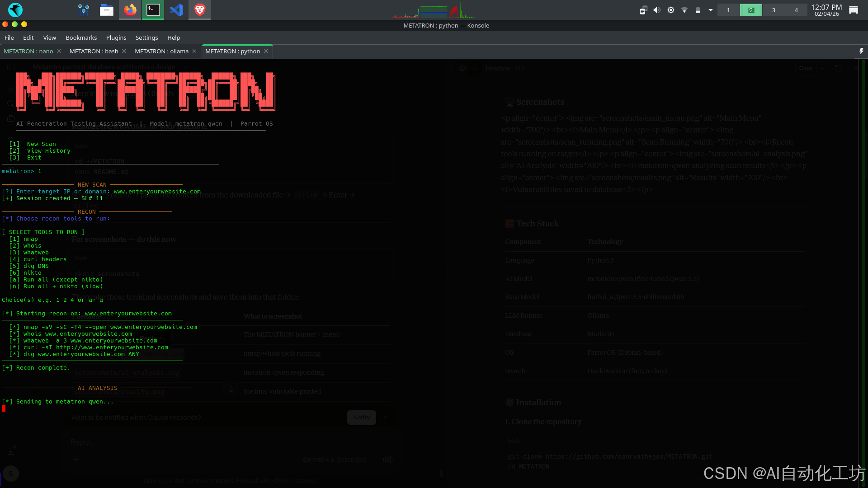Open the file manager panel icon
The width and height of the screenshot is (868, 488).
click(107, 9)
